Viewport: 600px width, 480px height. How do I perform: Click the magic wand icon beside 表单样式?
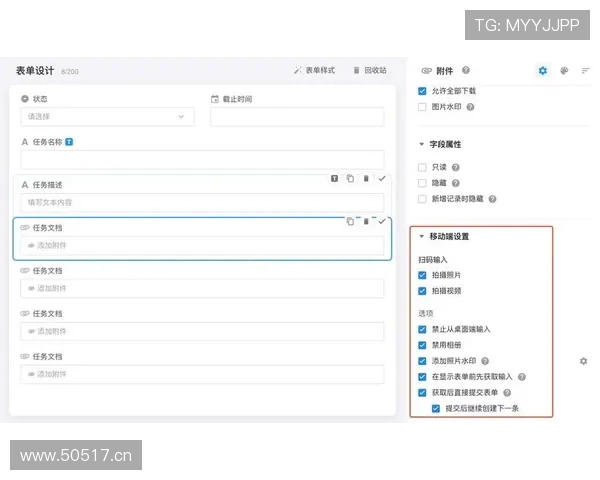pyautogui.click(x=298, y=70)
